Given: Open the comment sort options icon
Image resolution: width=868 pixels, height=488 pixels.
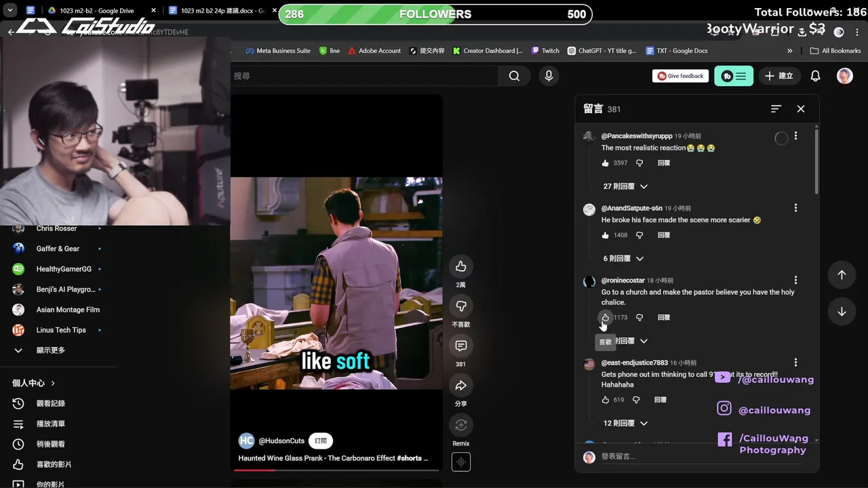Looking at the screenshot, I should pos(776,108).
